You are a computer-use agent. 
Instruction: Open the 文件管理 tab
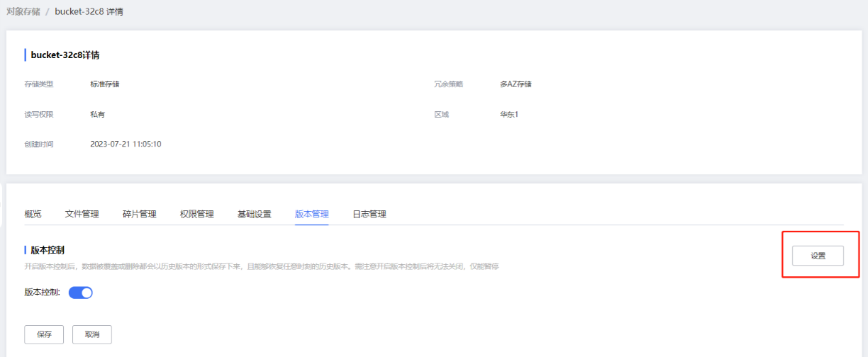[x=82, y=214]
